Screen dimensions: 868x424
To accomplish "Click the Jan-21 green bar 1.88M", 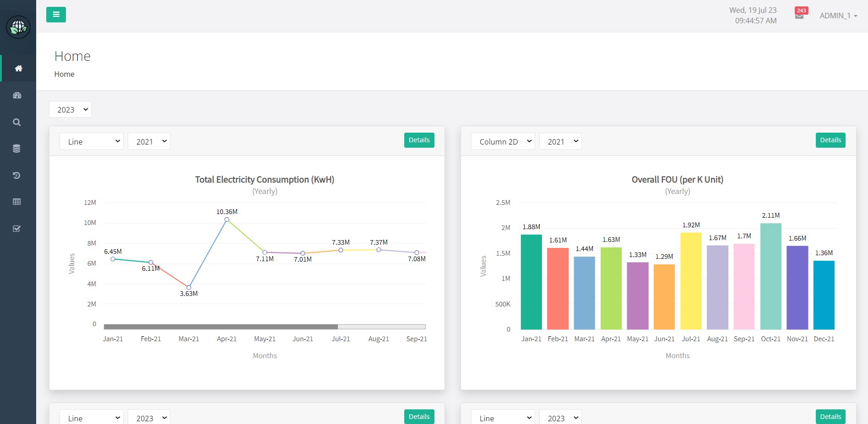I will (x=531, y=282).
